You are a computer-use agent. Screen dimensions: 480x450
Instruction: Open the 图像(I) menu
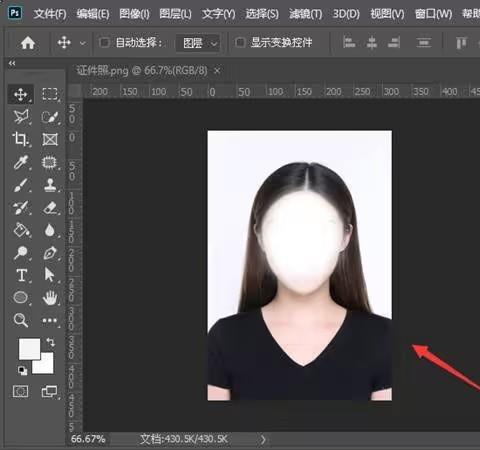coord(134,14)
